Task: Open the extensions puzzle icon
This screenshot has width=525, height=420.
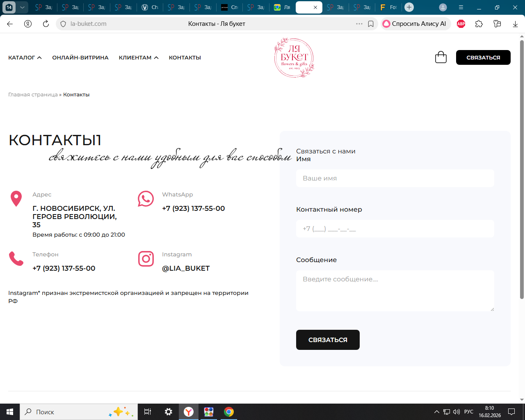Action: pyautogui.click(x=479, y=24)
